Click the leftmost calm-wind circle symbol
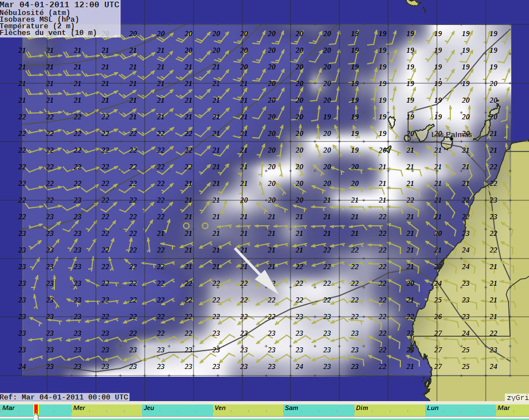 186,226
